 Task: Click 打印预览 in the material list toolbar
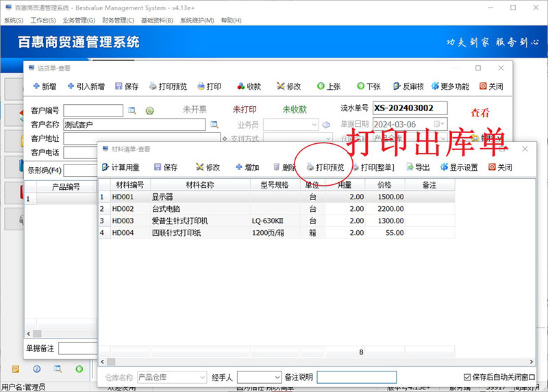[325, 167]
